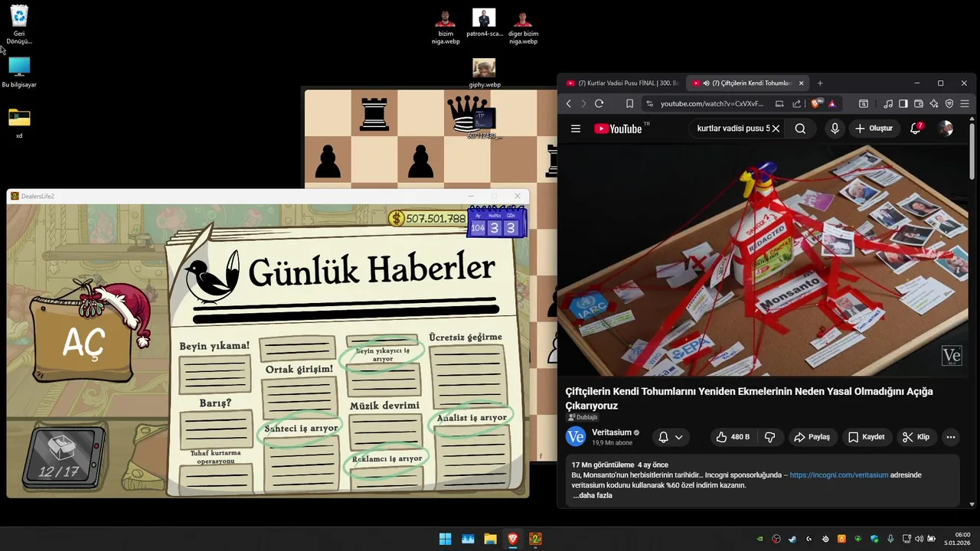Toggle the browser sidebar panel
The width and height of the screenshot is (980, 551).
903,103
